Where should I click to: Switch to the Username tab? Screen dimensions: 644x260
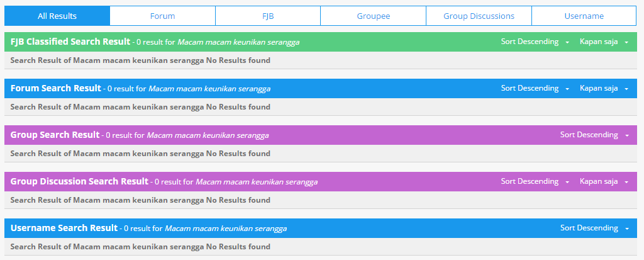[x=584, y=16]
